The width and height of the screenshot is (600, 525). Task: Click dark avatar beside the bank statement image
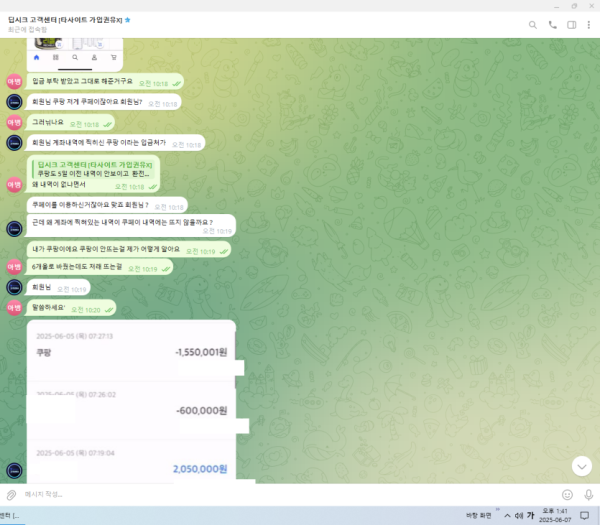point(14,471)
